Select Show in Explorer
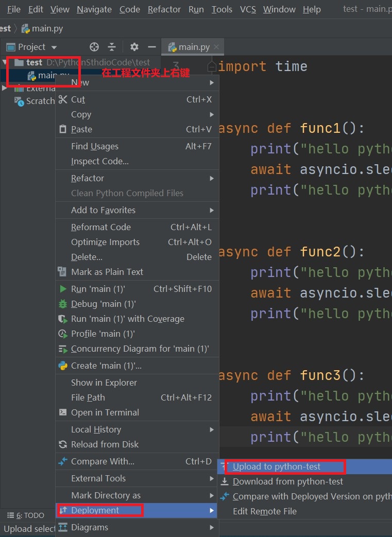392x537 pixels. pyautogui.click(x=137, y=383)
